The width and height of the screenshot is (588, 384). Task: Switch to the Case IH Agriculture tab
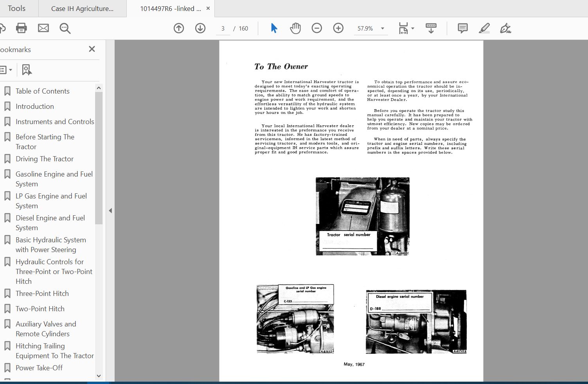82,9
